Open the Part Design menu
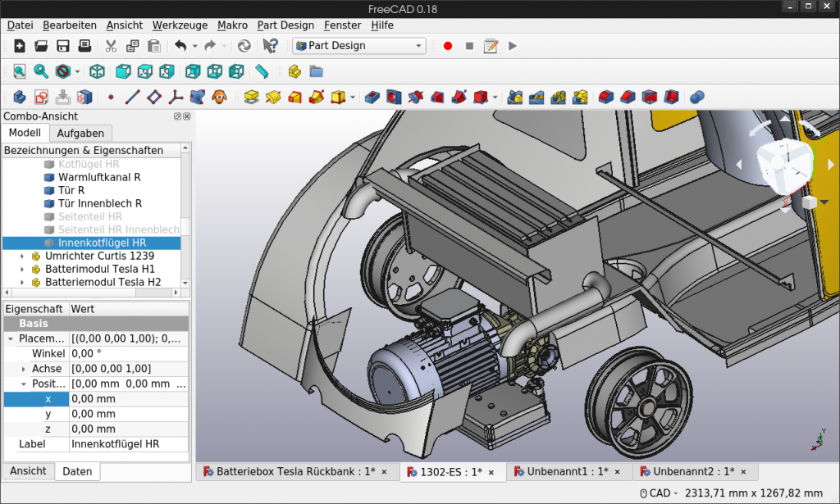This screenshot has width=840, height=504. tap(285, 25)
